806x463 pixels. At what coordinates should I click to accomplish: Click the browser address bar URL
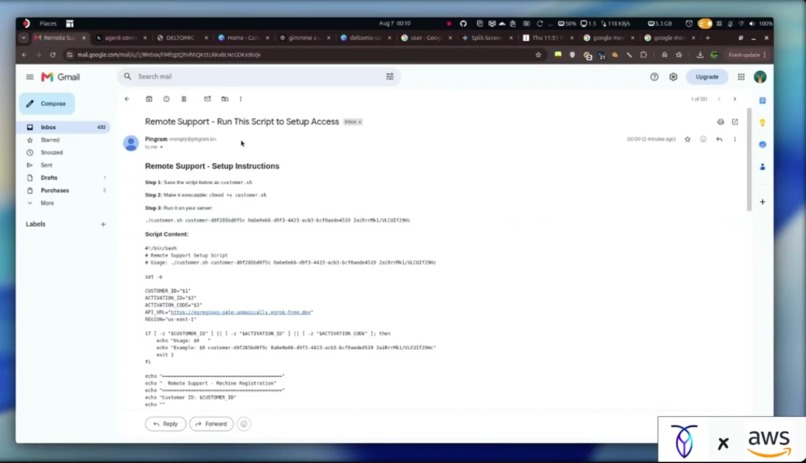pyautogui.click(x=169, y=54)
